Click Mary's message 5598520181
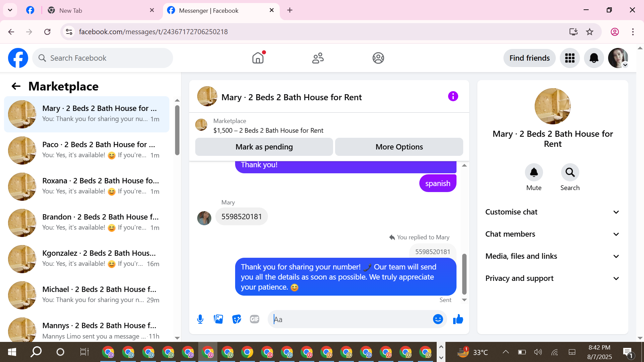This screenshot has height=362, width=644. [241, 217]
